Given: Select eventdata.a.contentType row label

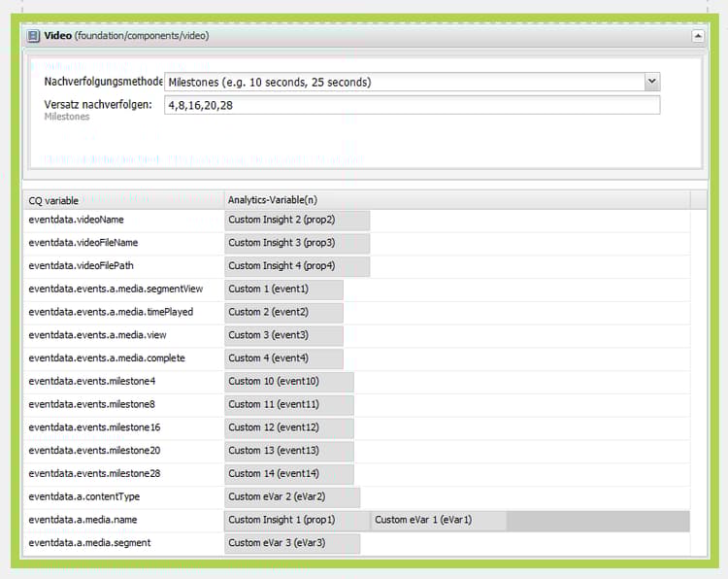Looking at the screenshot, I should 84,496.
